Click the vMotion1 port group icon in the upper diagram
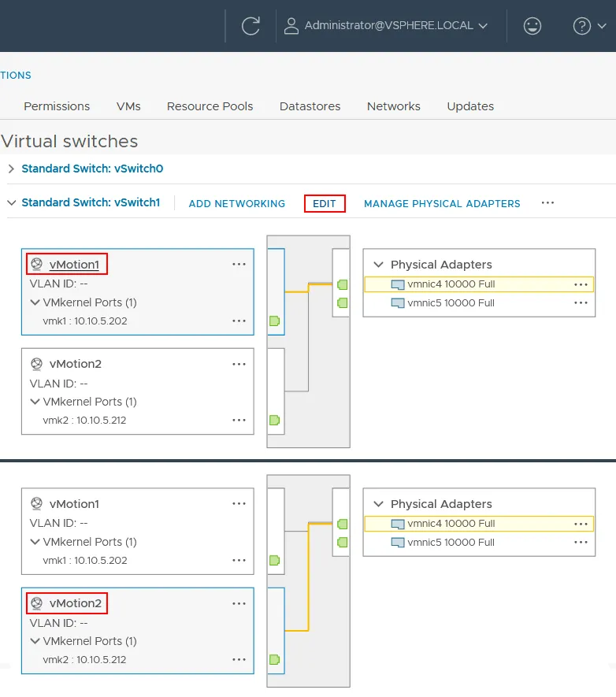Viewport: 616px width, 697px height. click(36, 265)
